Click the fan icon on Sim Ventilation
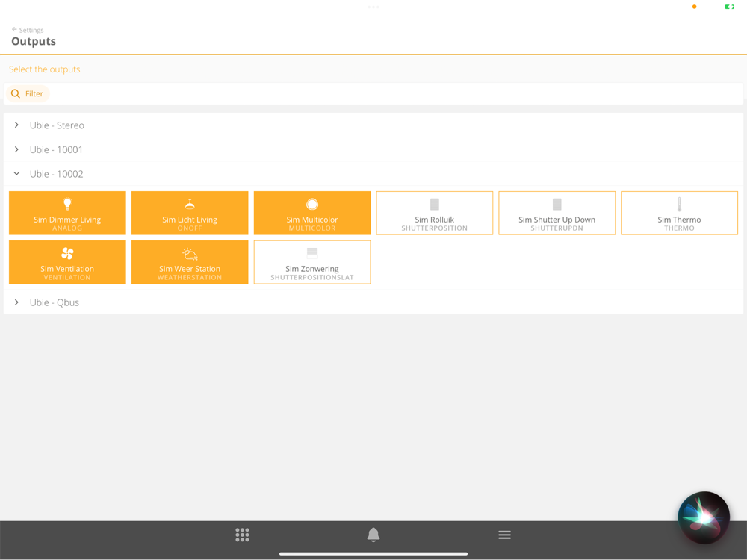 [x=68, y=253]
